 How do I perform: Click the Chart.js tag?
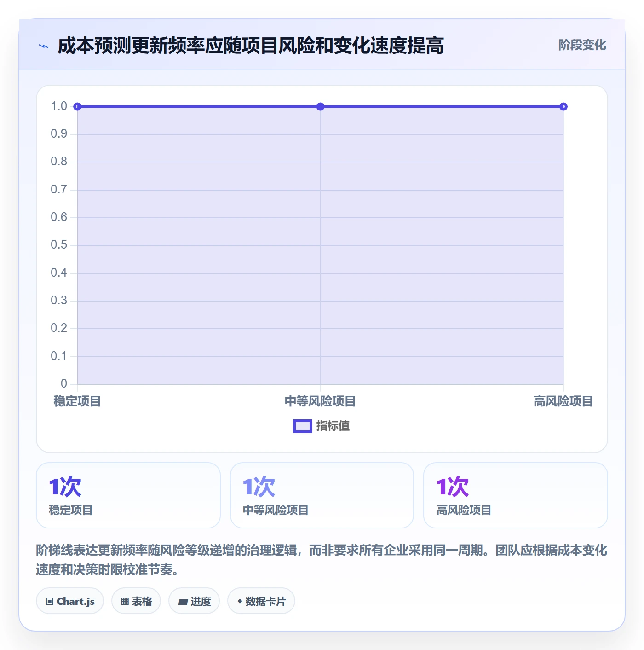(x=70, y=601)
